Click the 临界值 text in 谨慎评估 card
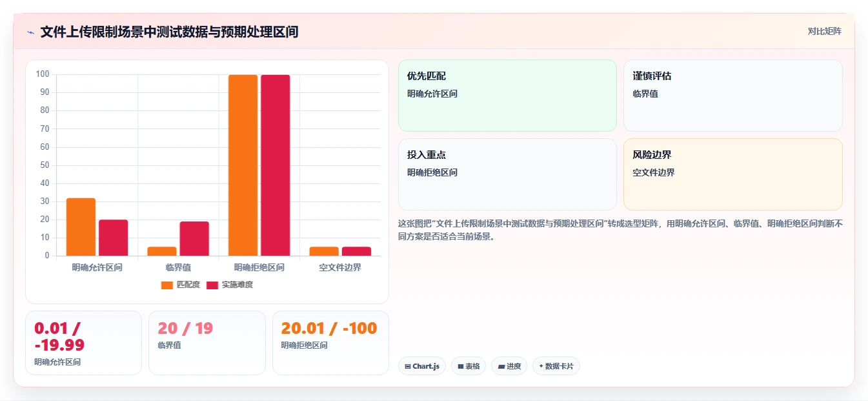This screenshot has width=868, height=401. [645, 94]
